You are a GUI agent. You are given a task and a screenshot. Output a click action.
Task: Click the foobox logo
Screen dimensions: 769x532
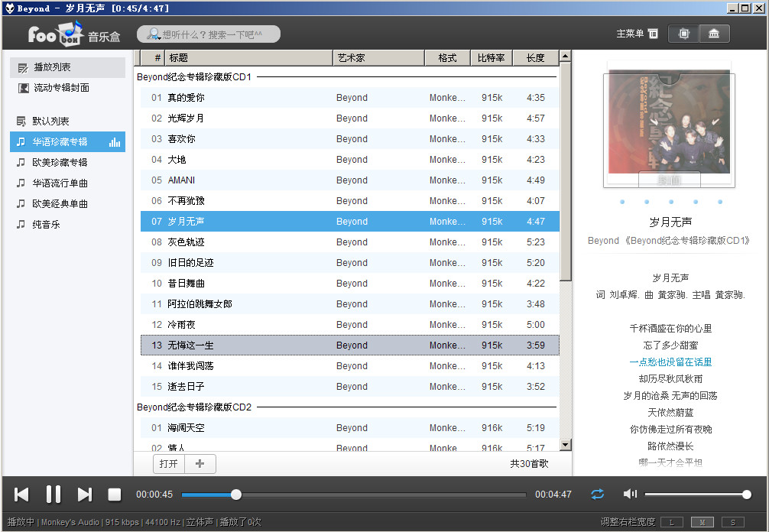click(x=73, y=34)
